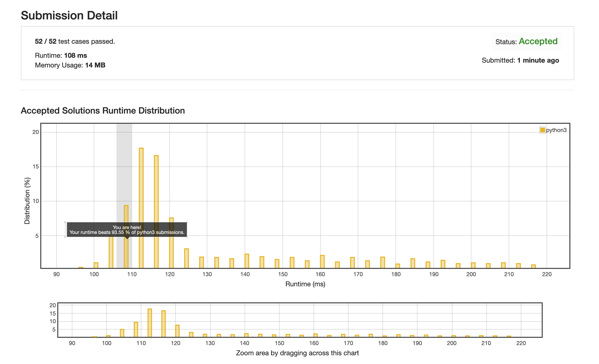This screenshot has width=599, height=364.
Task: Click the bar at 160 ms runtime
Action: pos(322,262)
